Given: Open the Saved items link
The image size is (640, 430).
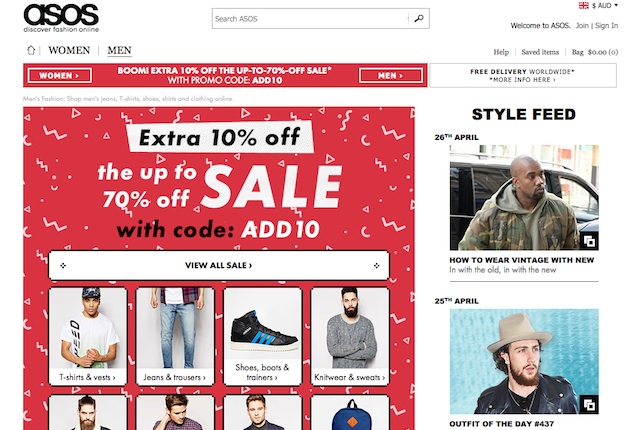Looking at the screenshot, I should coord(540,52).
